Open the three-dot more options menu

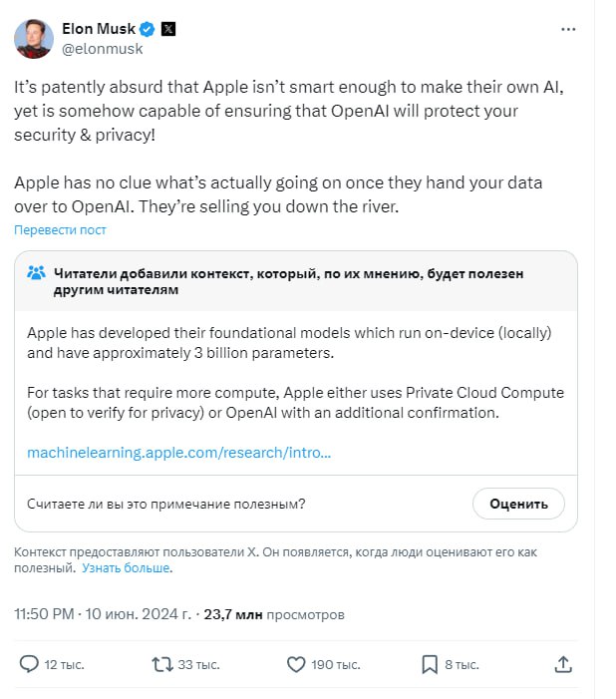(567, 30)
